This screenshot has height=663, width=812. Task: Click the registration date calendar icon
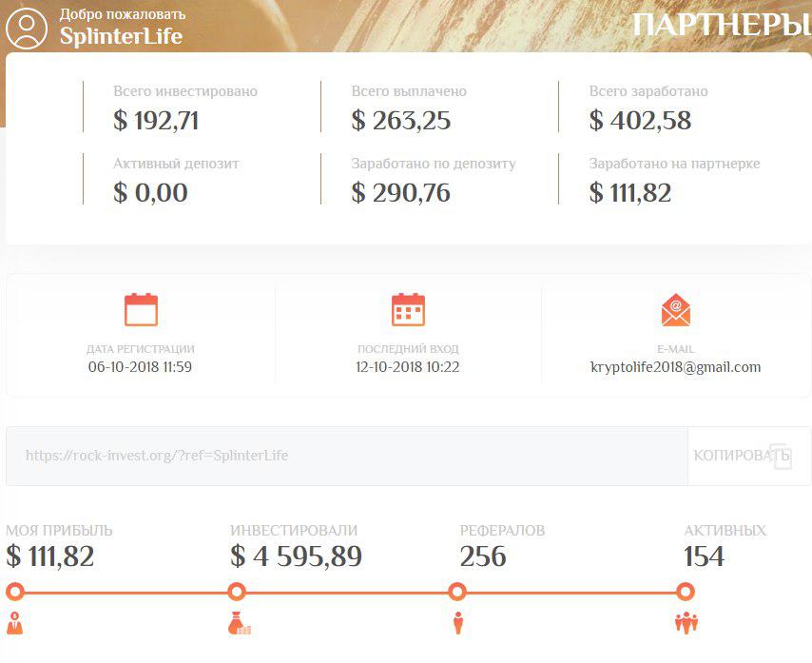(x=141, y=310)
